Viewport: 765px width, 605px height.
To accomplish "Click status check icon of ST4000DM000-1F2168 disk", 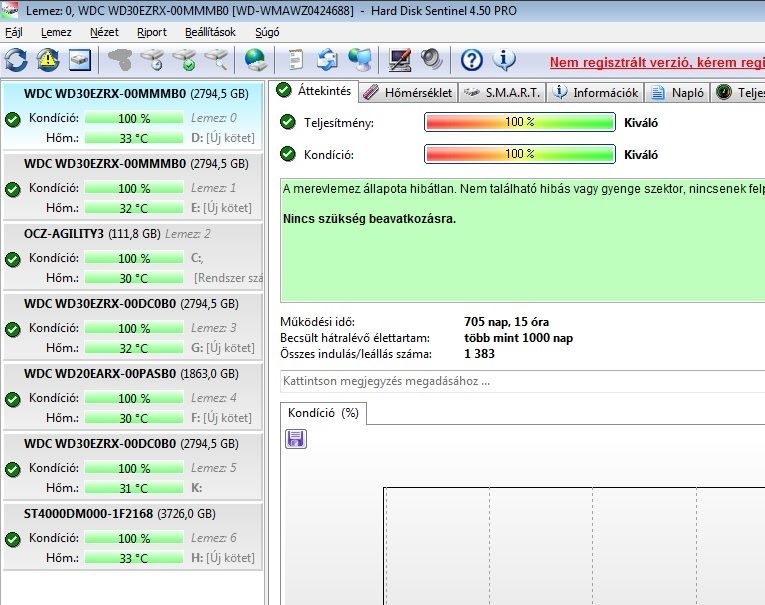I will click(13, 539).
